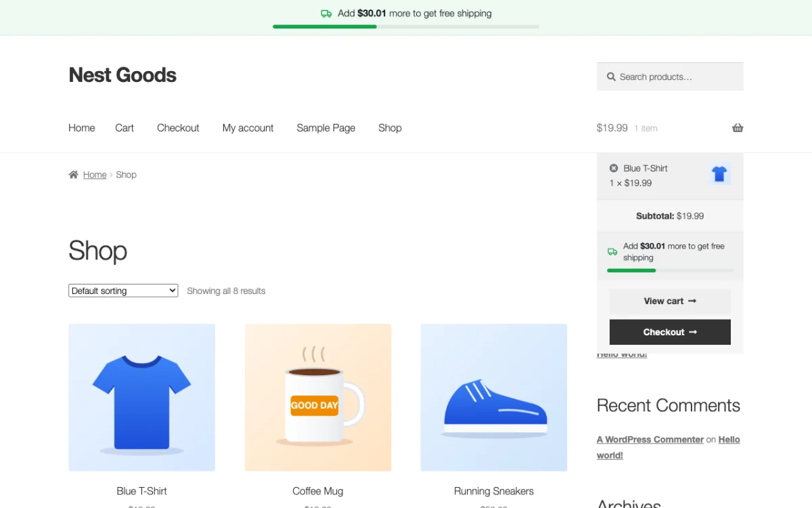Open the cart basket icon
Viewport: 812px width, 508px height.
click(738, 128)
